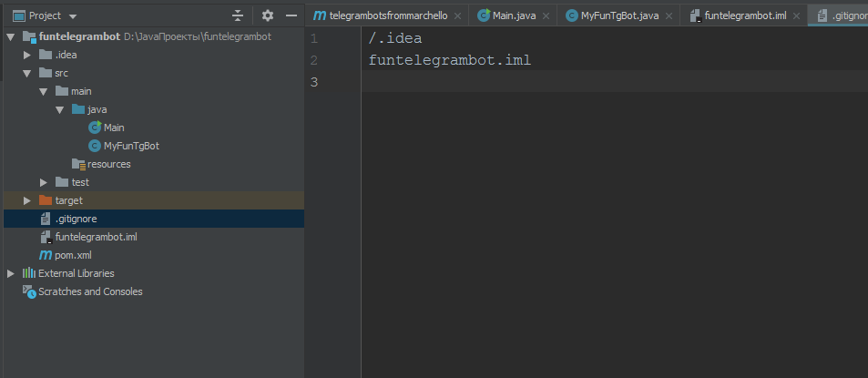
Task: Collapse the java source folder
Action: point(60,109)
